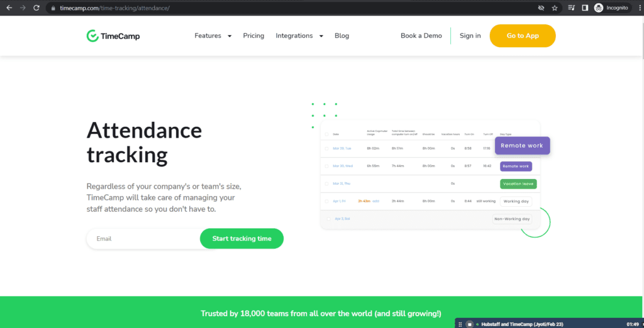Click the '16:42' turn off time
This screenshot has height=328, width=644.
click(487, 167)
